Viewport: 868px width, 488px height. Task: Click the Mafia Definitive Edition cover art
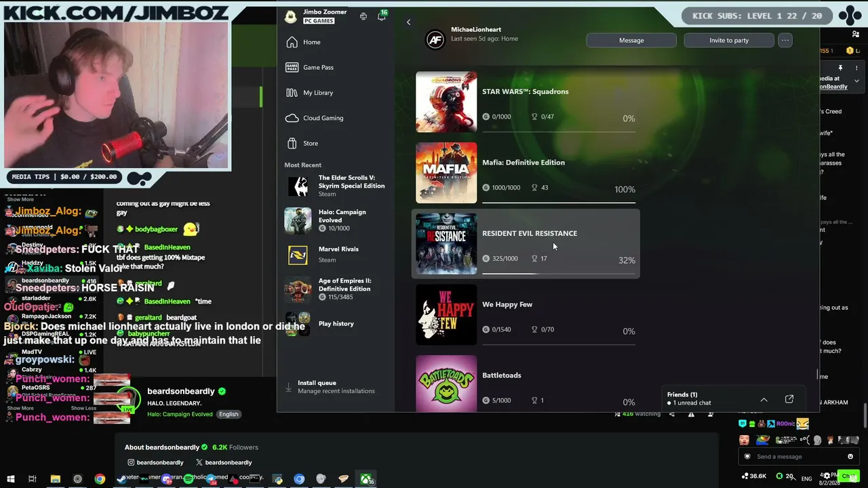446,173
